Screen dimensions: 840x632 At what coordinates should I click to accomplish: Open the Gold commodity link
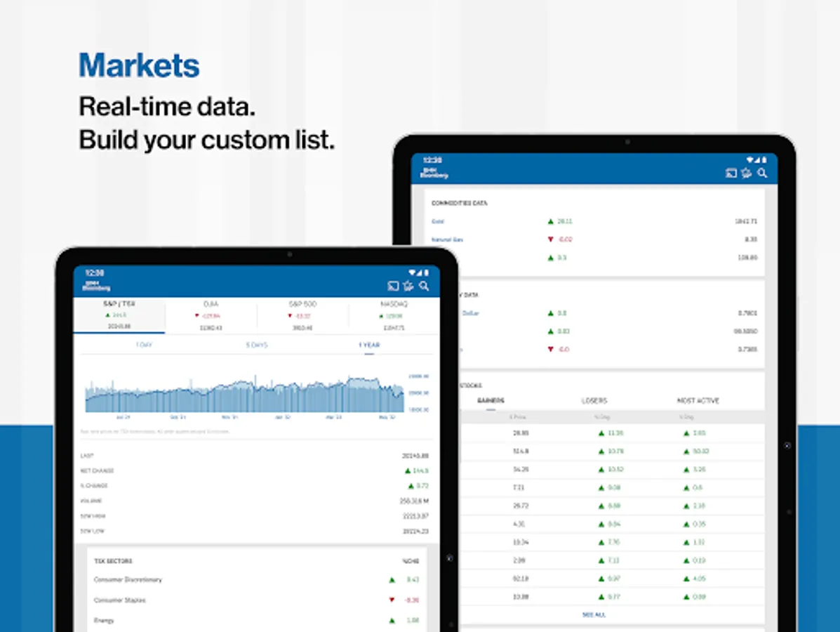(x=438, y=221)
